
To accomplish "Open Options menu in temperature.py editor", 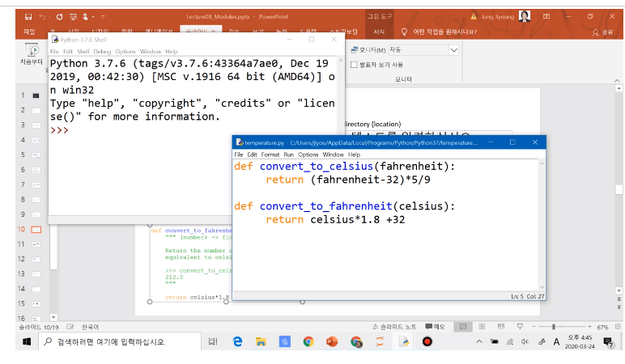I will coord(308,154).
